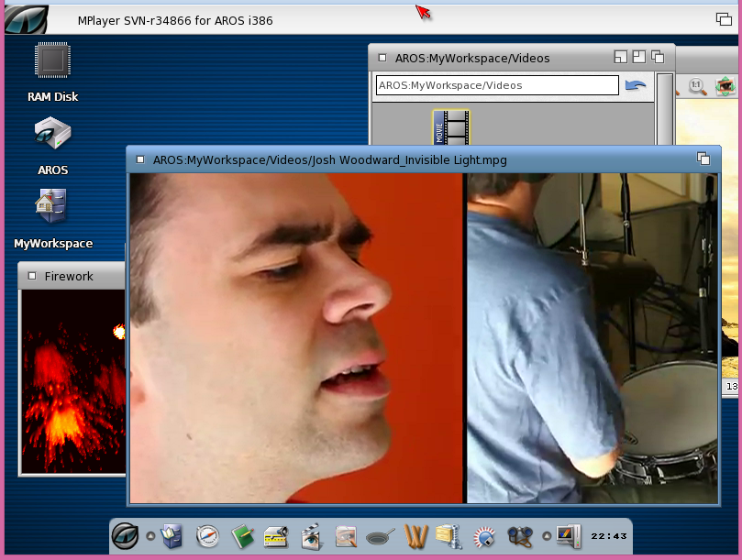Toggle screen depth gadget in top-right corner
742x560 pixels.
[724, 19]
